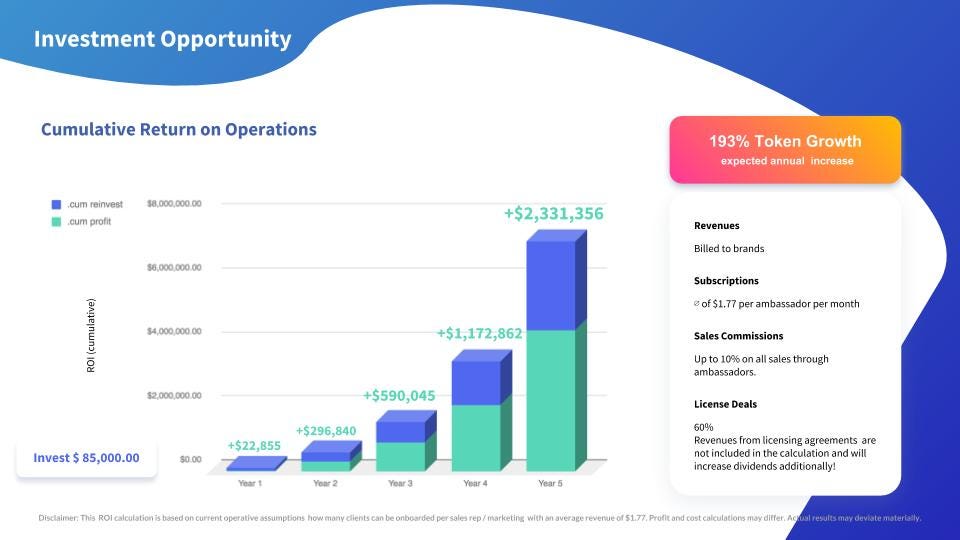Click the $1.77 per ambassador per month line
The height and width of the screenshot is (540, 960).
[776, 304]
